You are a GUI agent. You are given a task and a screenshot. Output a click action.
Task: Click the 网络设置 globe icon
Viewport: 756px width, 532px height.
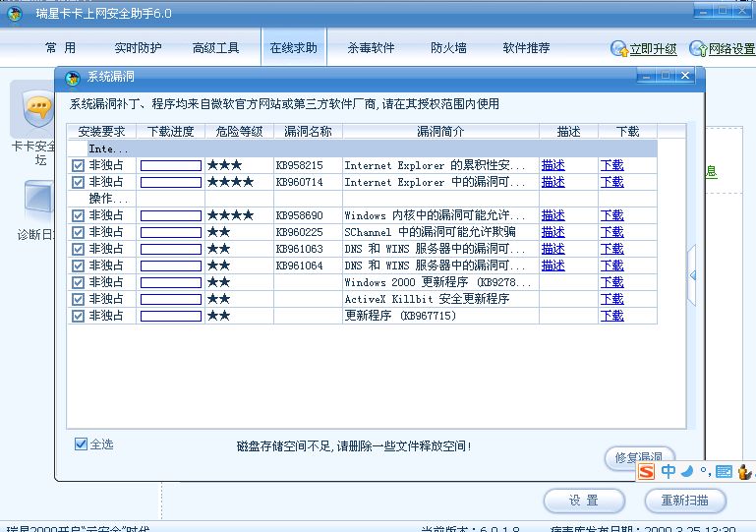698,48
